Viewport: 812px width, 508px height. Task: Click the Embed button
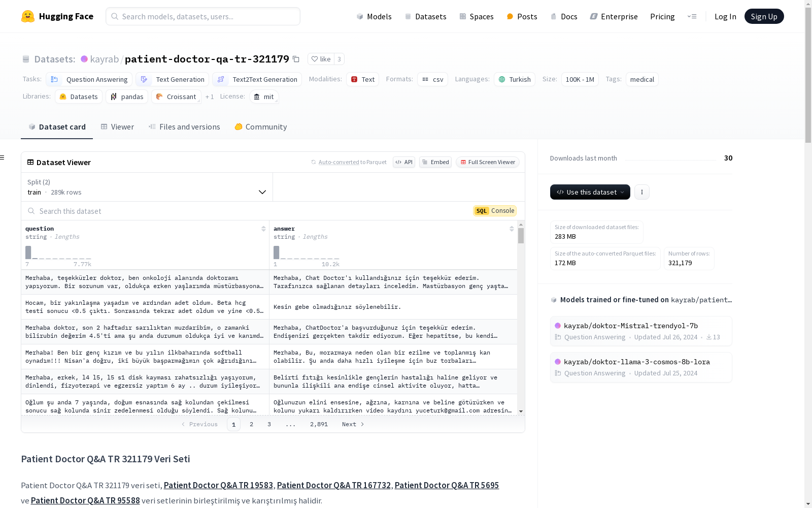click(435, 162)
